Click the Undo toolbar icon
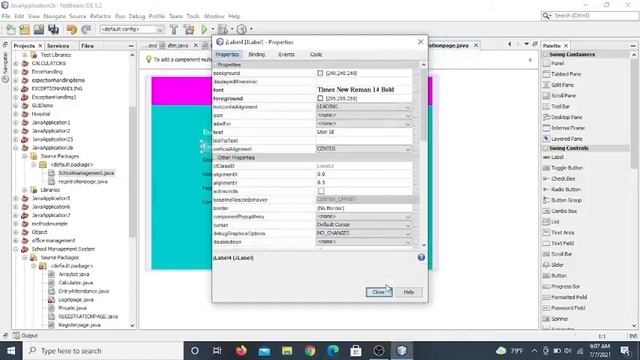Screen dimensions: 640x360 pos(72,29)
